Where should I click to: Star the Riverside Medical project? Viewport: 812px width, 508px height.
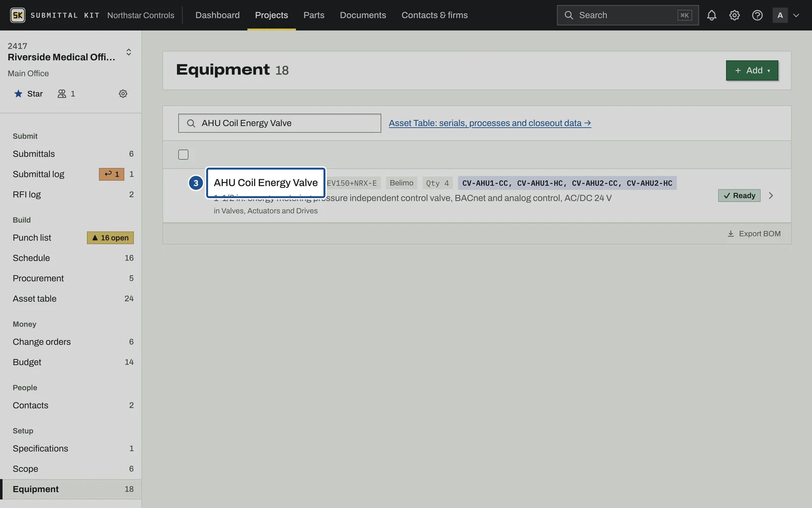coord(28,93)
